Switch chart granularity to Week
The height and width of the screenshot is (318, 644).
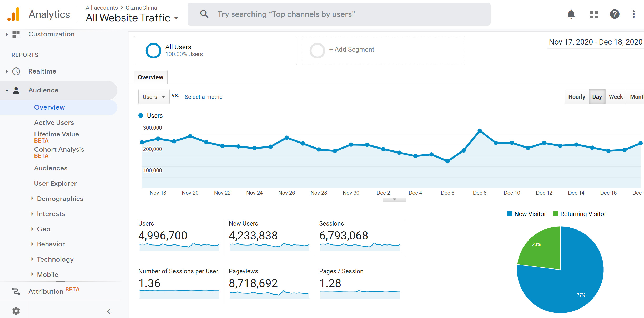(x=616, y=97)
